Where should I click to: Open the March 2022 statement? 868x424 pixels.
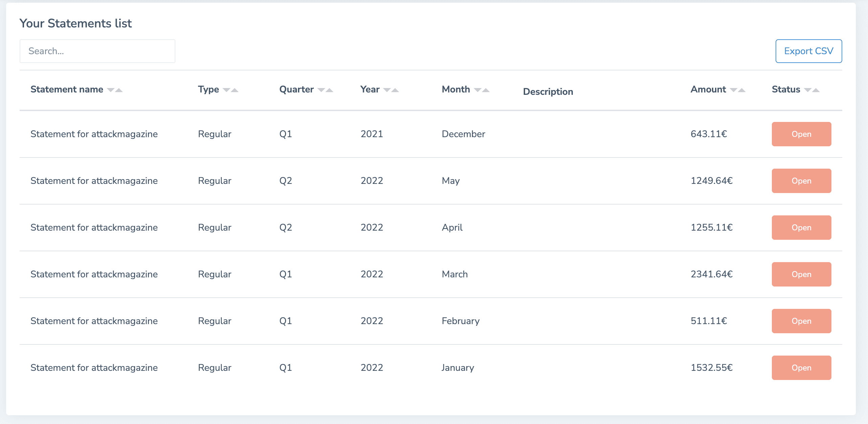[801, 274]
